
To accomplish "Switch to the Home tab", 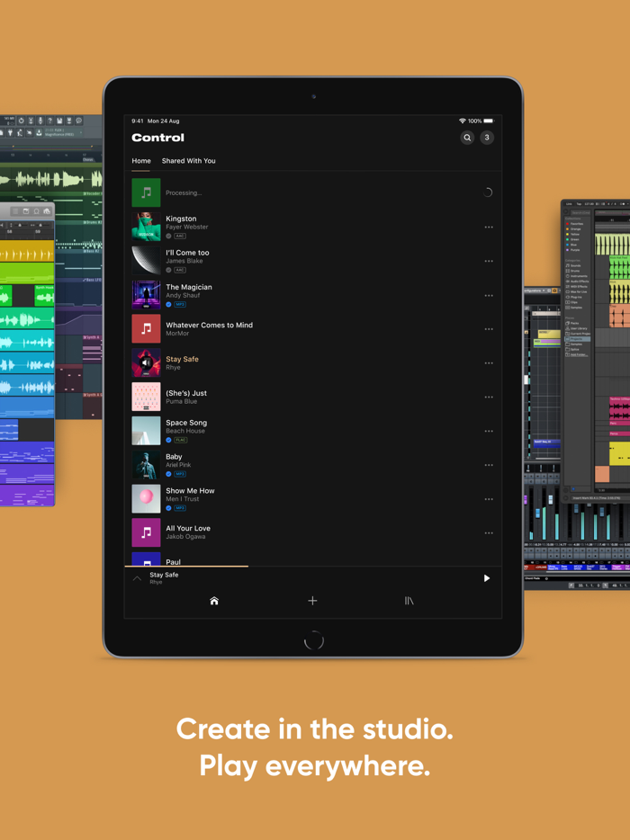I will pos(141,161).
